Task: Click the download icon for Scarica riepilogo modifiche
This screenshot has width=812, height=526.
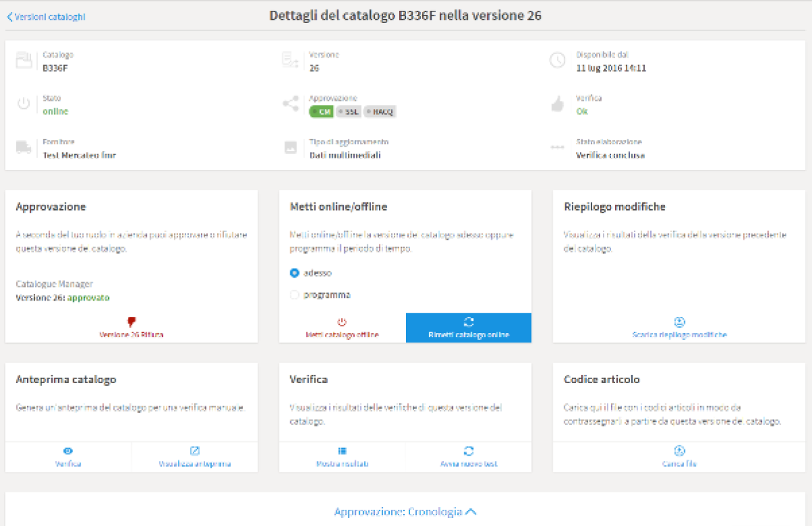Action: click(x=679, y=322)
